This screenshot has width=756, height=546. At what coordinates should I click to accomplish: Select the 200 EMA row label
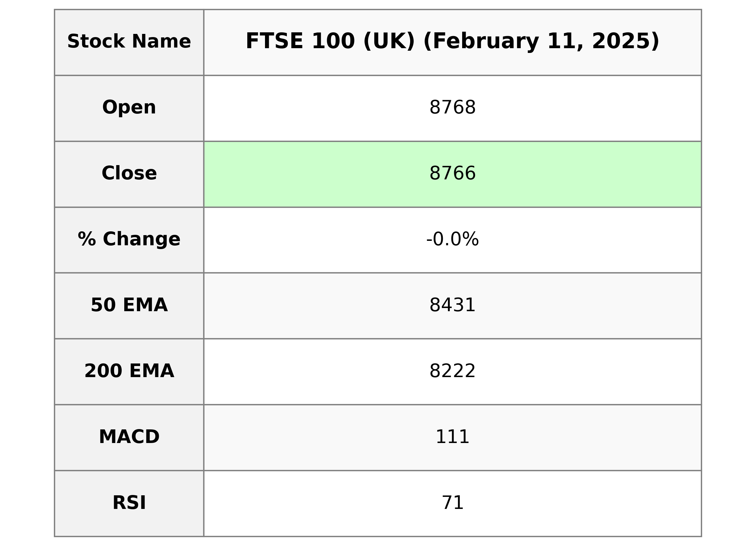129,371
